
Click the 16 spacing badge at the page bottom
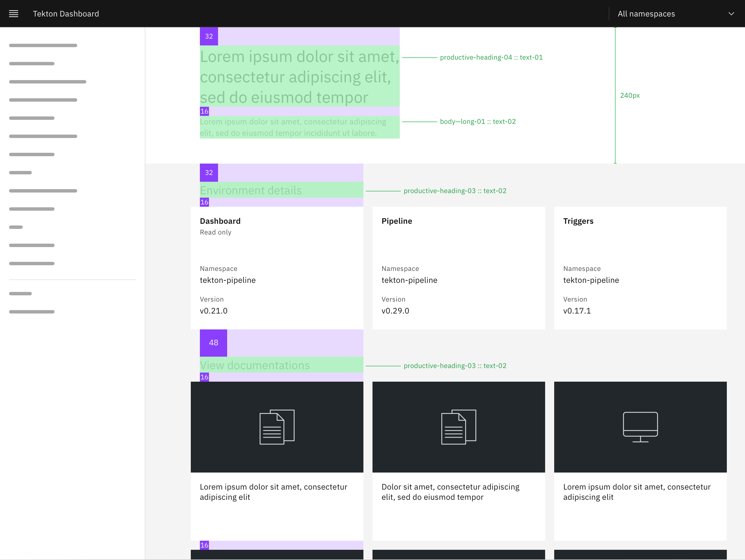pos(204,545)
